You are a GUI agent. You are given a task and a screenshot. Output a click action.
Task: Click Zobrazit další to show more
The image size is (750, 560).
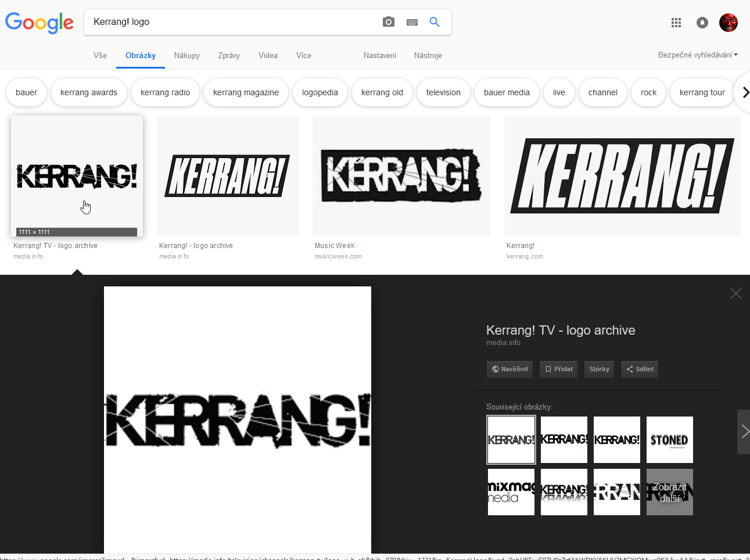[670, 492]
